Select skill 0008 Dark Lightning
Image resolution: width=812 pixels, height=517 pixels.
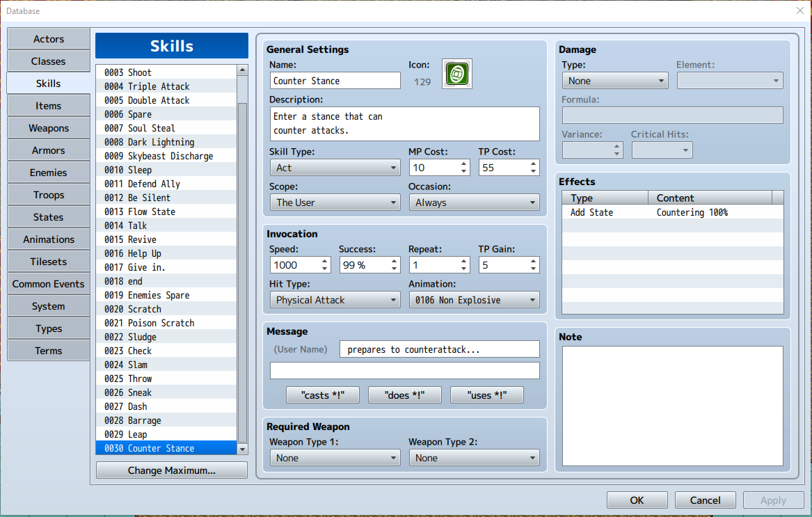click(166, 142)
